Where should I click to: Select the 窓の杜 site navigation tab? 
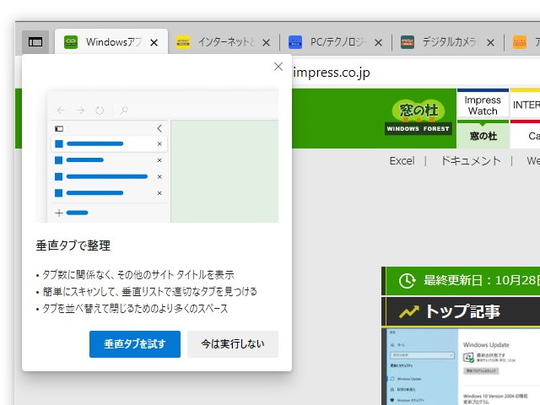[x=483, y=136]
